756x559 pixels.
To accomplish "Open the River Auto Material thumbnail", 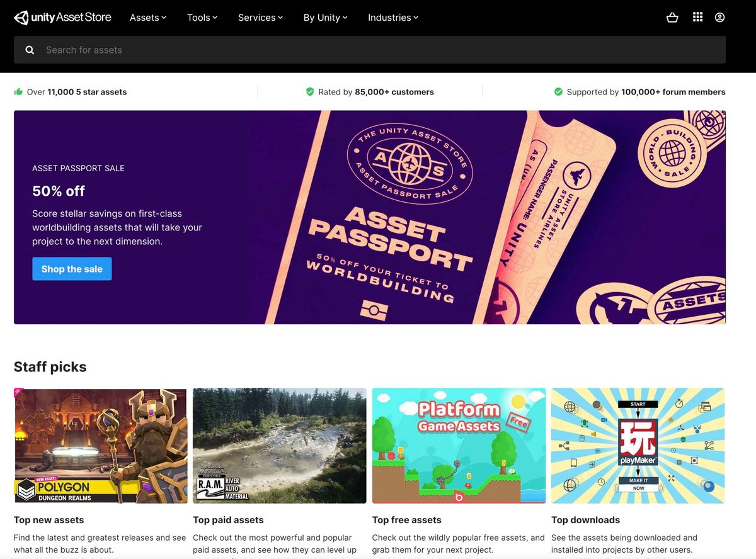I will pyautogui.click(x=280, y=446).
